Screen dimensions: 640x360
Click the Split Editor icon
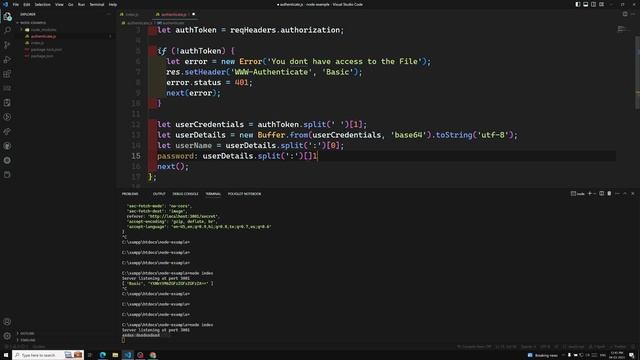tap(625, 14)
